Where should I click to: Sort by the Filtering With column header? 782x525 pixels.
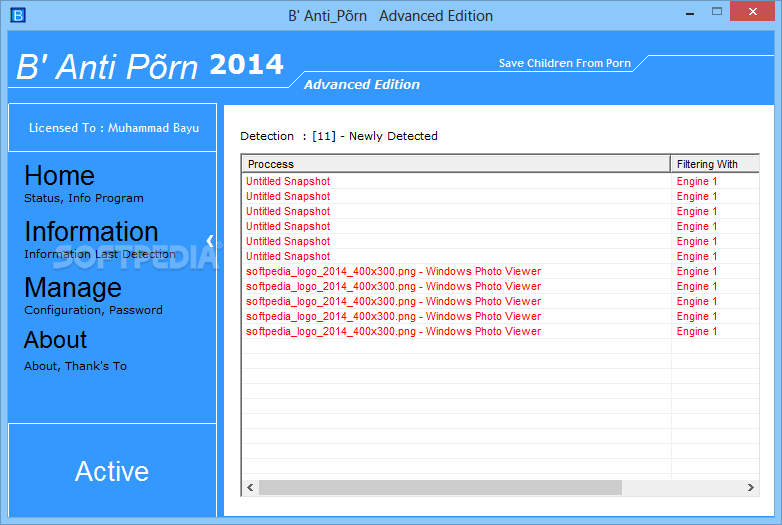pos(715,164)
